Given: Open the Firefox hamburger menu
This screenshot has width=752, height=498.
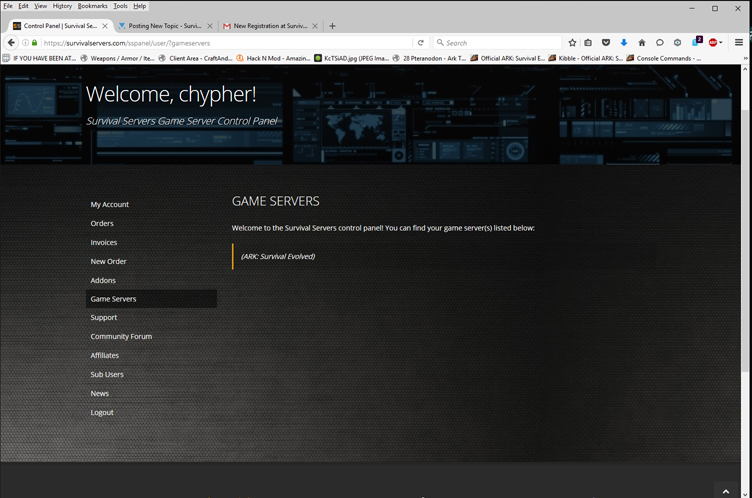Looking at the screenshot, I should pos(739,43).
